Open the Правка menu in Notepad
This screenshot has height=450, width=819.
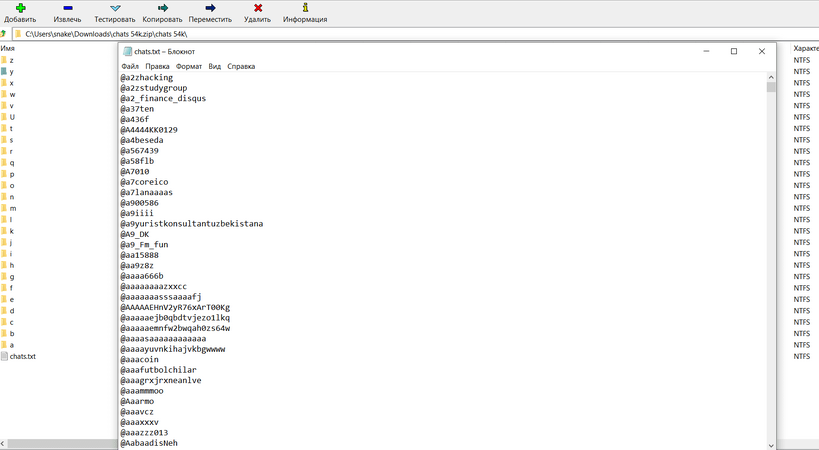coord(157,66)
